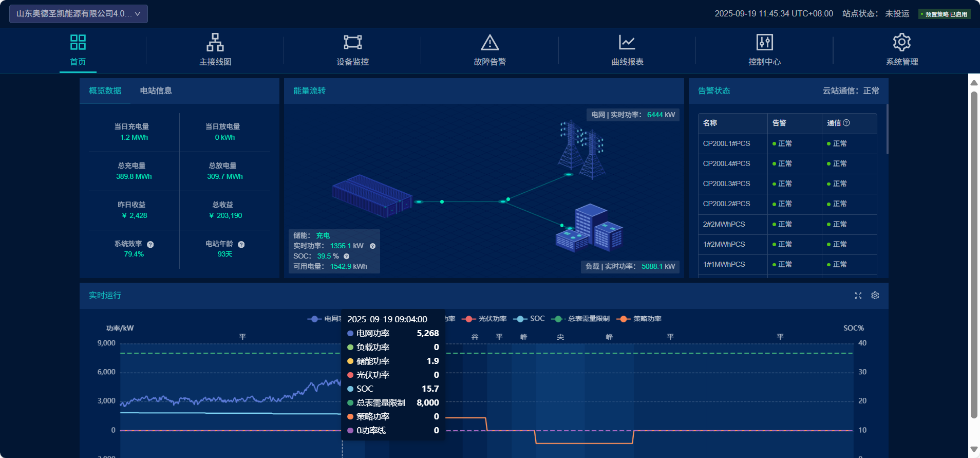Switch to the 电站信息 tab
The image size is (980, 458).
pos(156,91)
